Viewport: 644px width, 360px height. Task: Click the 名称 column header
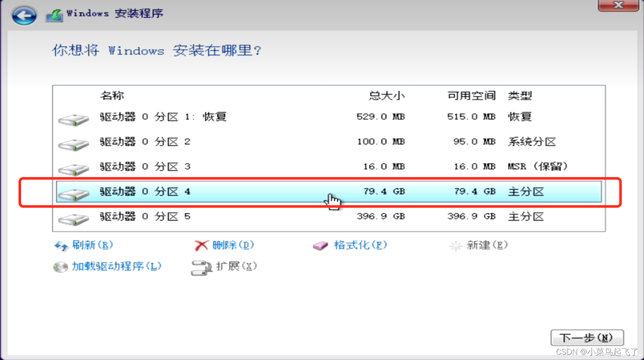[112, 96]
